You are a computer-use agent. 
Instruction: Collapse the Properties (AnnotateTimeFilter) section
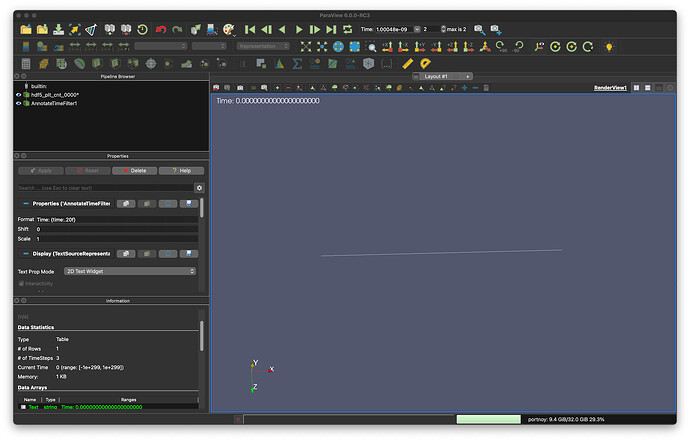(x=26, y=203)
